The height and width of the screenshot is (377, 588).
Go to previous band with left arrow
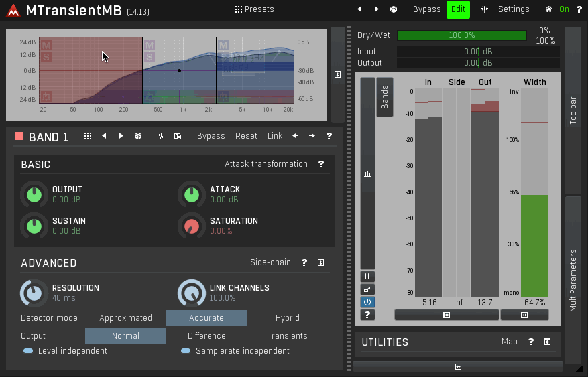click(296, 136)
